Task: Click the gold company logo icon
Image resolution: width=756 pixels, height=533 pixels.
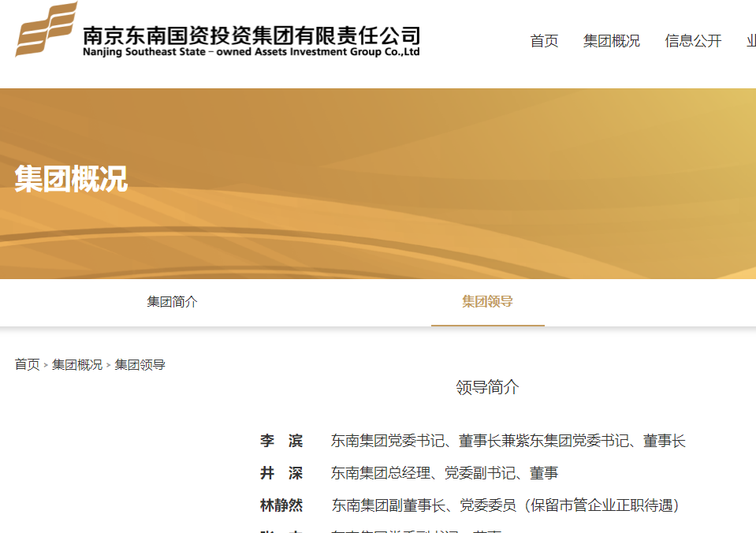Action: click(x=47, y=29)
